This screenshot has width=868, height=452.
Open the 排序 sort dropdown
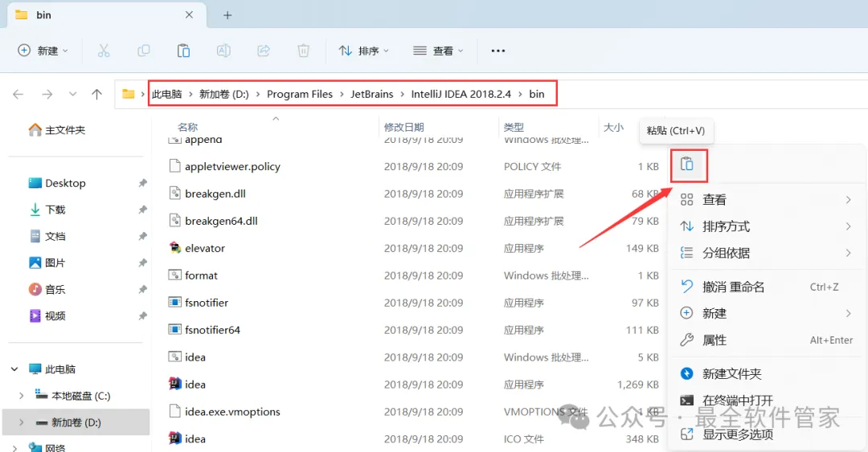(364, 51)
